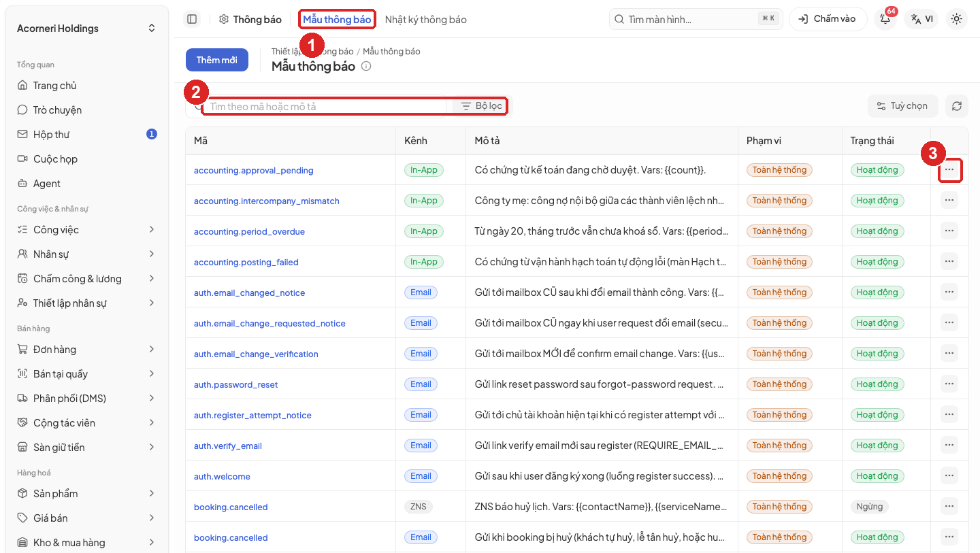Go to Cuộc họp in sidebar
Screen dimensions: 980x553
coord(87,159)
